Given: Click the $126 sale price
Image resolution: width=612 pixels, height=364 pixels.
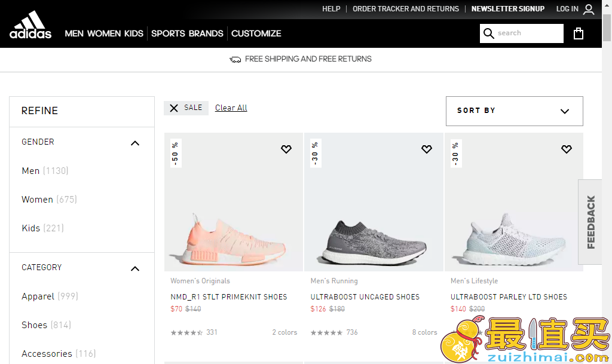Looking at the screenshot, I should point(318,309).
